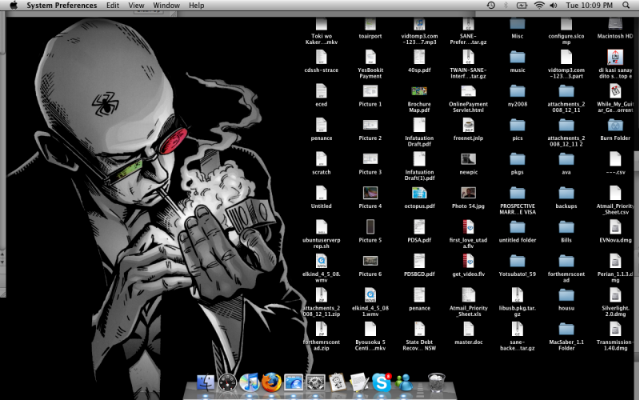Select the Bills folder icon
The height and width of the screenshot is (400, 639).
pyautogui.click(x=566, y=227)
